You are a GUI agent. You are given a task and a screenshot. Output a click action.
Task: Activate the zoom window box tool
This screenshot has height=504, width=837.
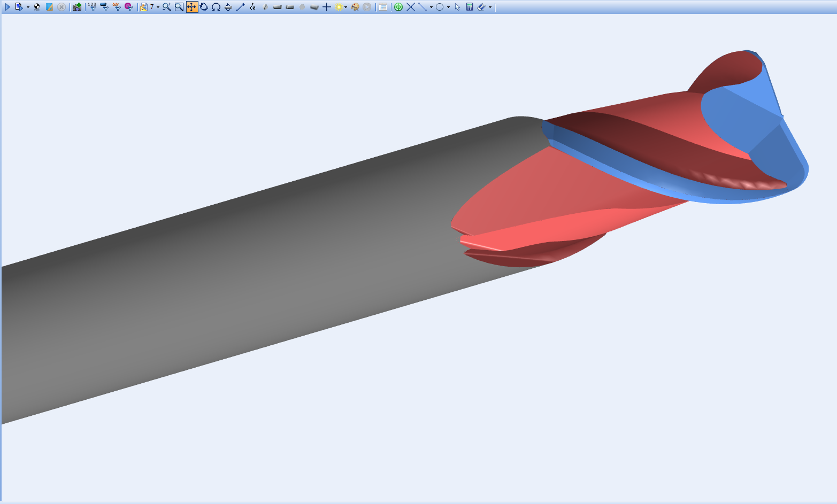[179, 7]
